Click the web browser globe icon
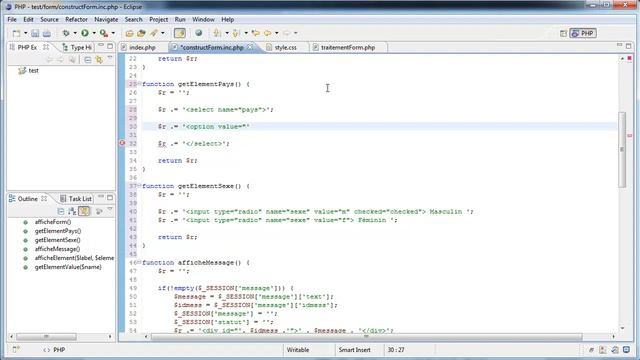The height and width of the screenshot is (360, 640). point(198,33)
